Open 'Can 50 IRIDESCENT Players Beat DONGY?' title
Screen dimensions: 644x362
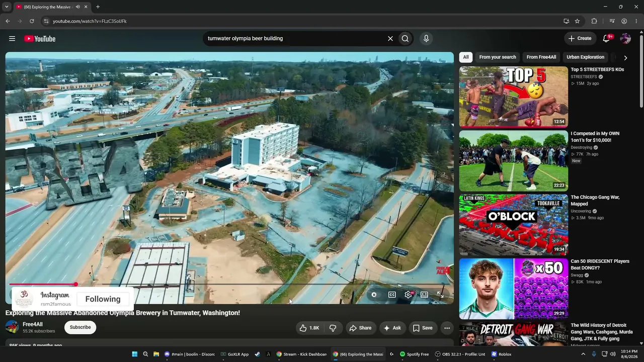pos(600,264)
